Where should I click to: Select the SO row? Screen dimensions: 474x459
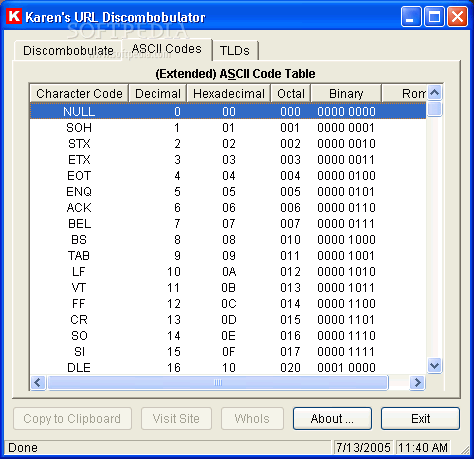[228, 335]
